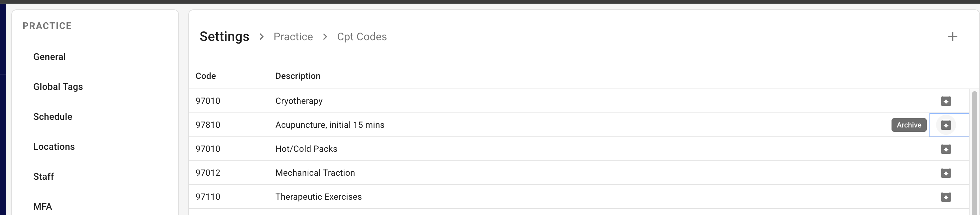Viewport: 980px width, 215px height.
Task: Open General practice settings
Action: (x=50, y=57)
